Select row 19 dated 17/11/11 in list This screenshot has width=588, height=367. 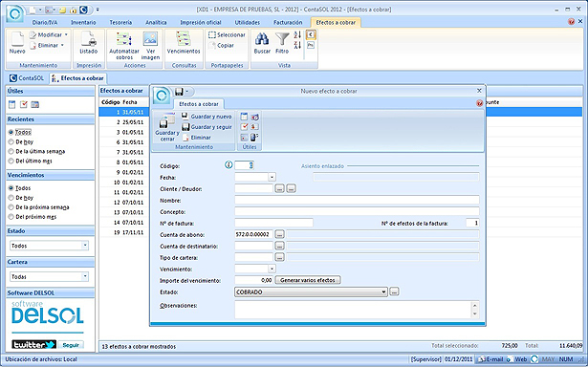pyautogui.click(x=124, y=232)
